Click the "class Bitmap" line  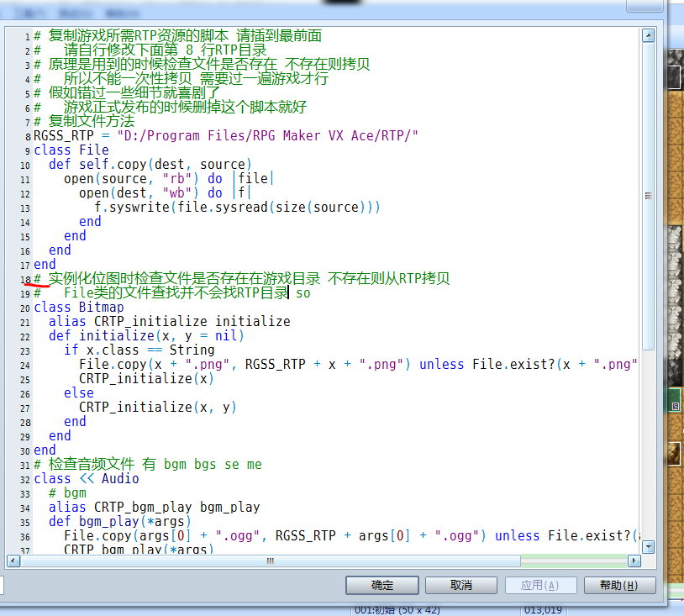(78, 307)
